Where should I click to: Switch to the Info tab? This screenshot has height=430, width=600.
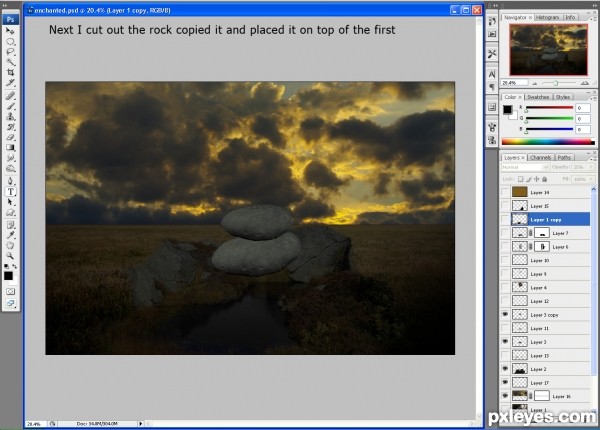click(x=570, y=18)
